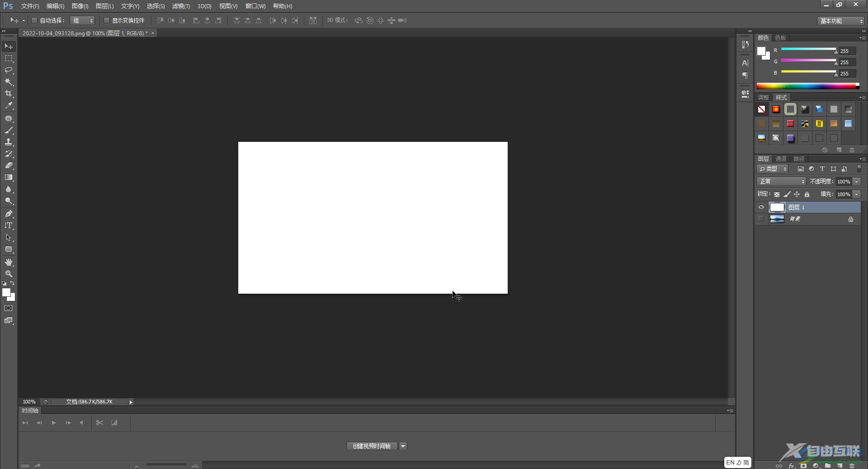
Task: Select the Move tool
Action: pos(9,47)
